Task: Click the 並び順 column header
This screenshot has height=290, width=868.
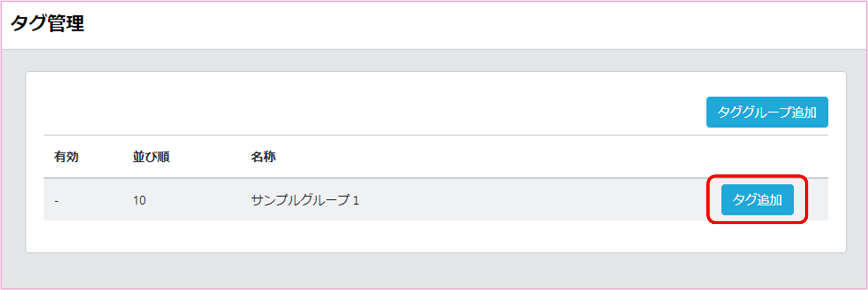Action: click(151, 157)
